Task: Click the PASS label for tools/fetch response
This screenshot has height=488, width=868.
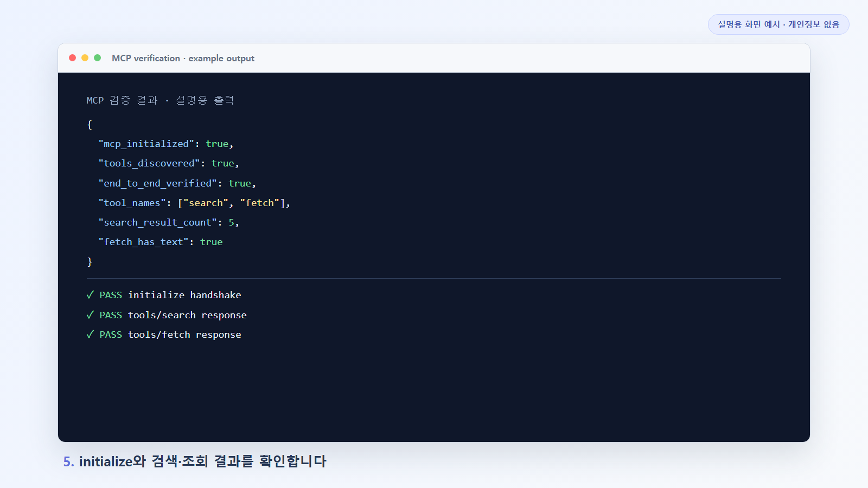Action: (111, 335)
